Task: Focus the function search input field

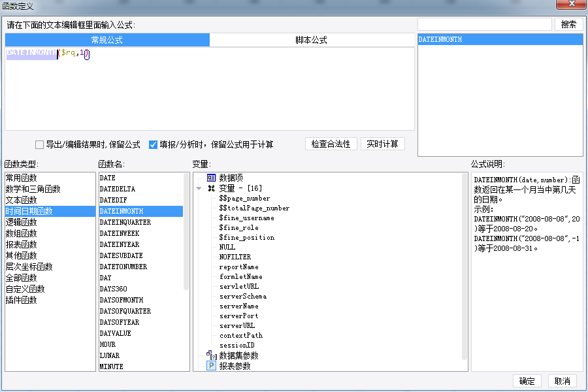Action: [485, 24]
